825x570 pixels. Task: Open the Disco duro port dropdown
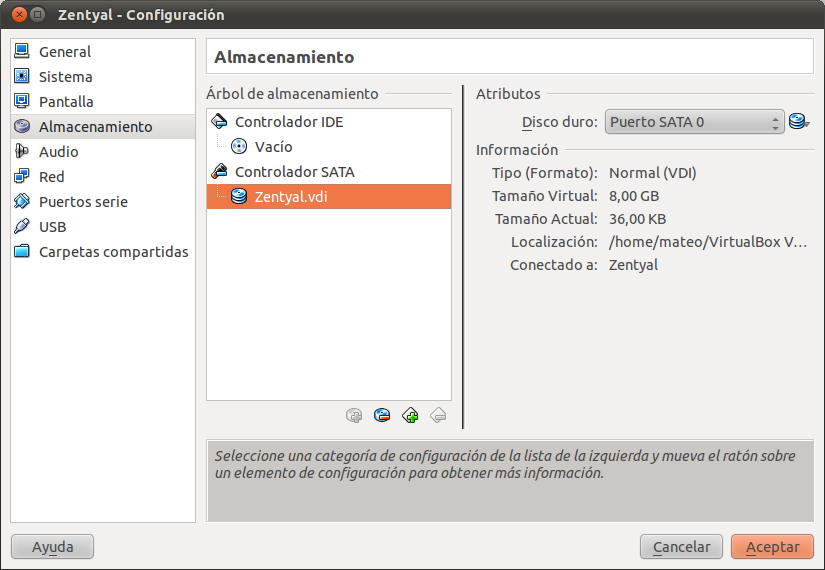click(x=695, y=122)
